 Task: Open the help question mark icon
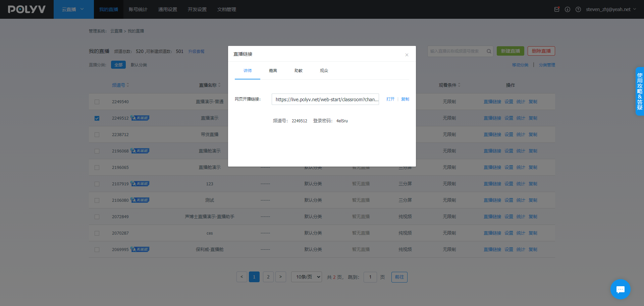coord(578,9)
